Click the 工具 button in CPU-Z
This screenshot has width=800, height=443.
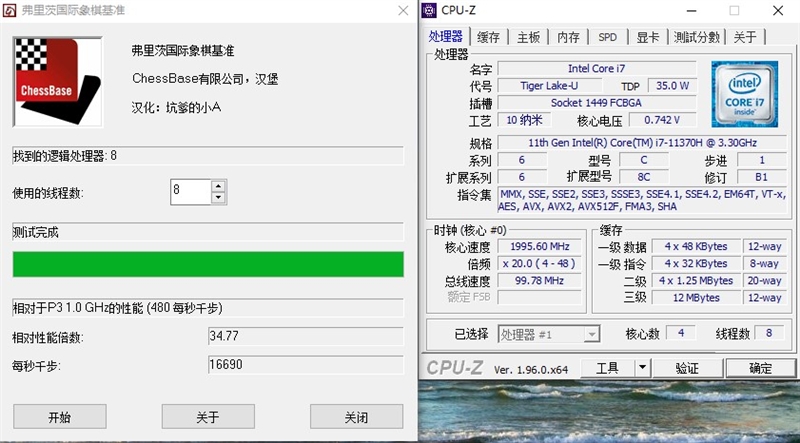pos(608,368)
